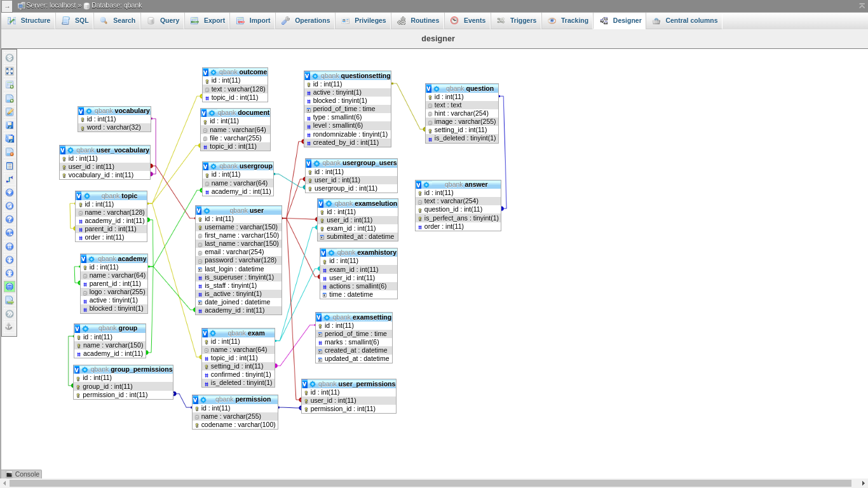The width and height of the screenshot is (868, 488).
Task: Collapse the answer table using V arrow
Action: pos(419,185)
